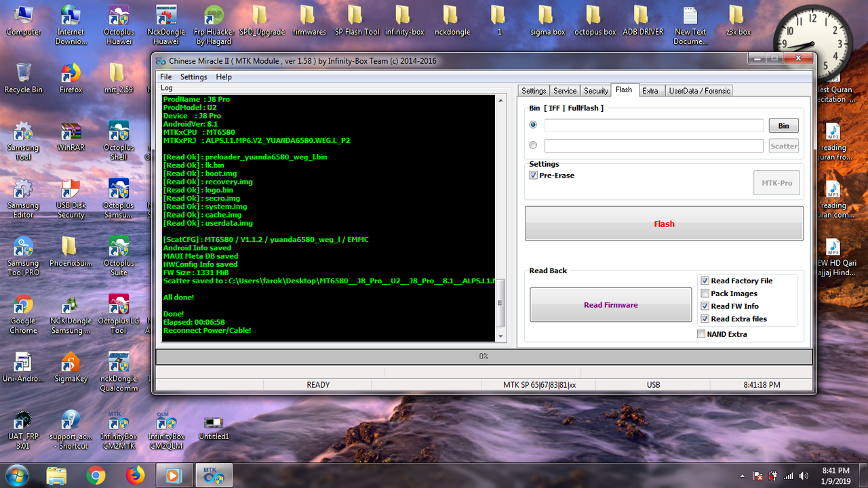Click the Read Firmware button

coord(610,305)
